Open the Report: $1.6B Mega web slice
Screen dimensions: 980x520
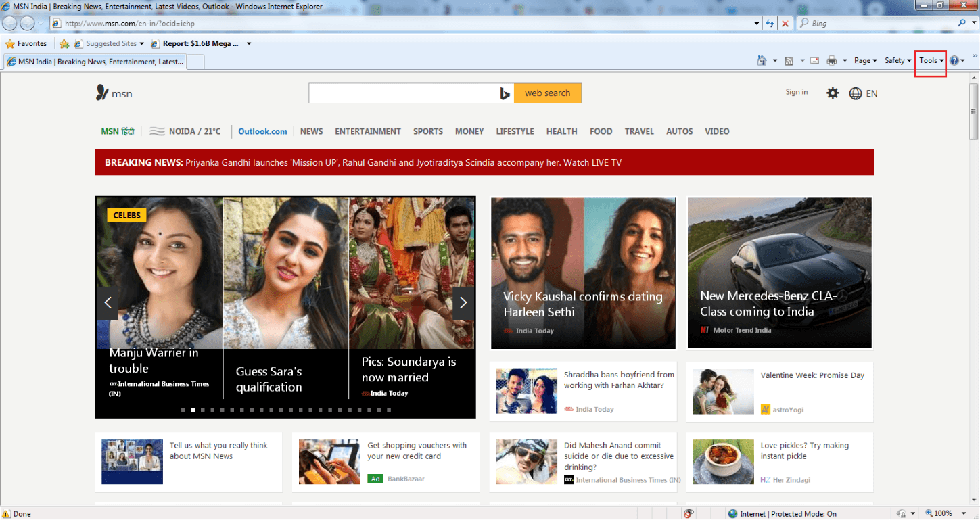coord(195,43)
